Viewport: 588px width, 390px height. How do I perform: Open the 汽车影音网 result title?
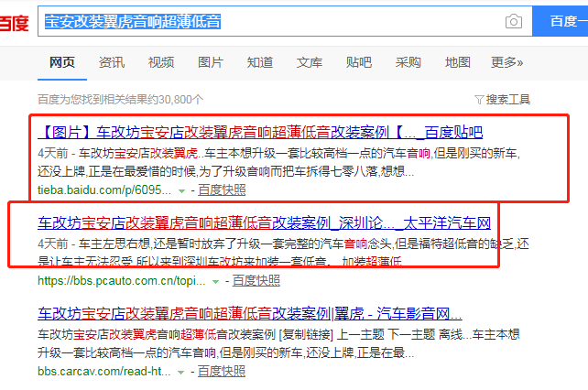click(250, 313)
